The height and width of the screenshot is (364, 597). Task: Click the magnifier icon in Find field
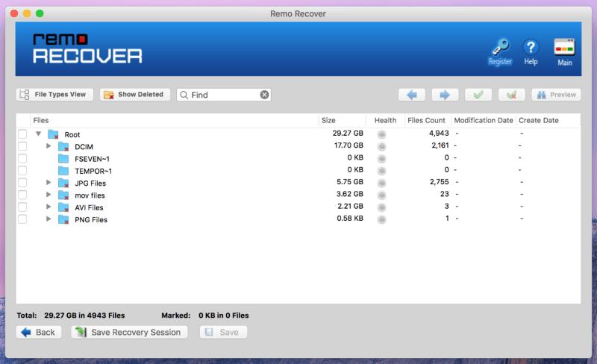tap(184, 95)
